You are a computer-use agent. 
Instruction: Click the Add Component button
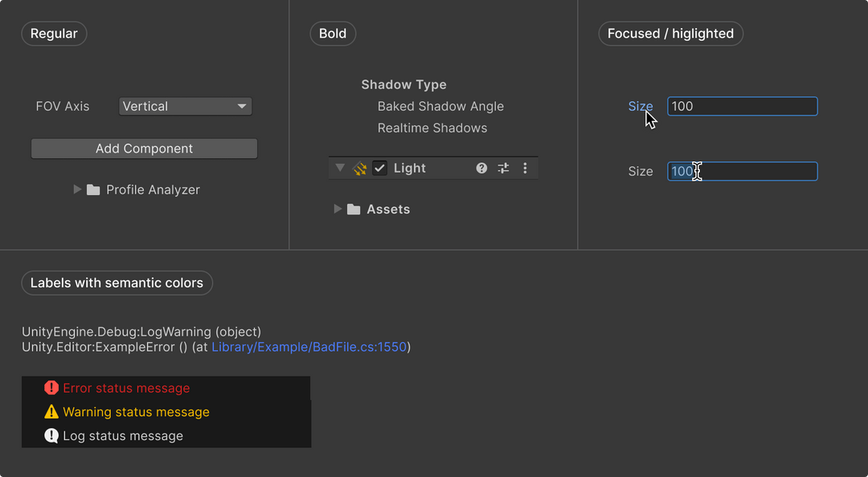144,149
